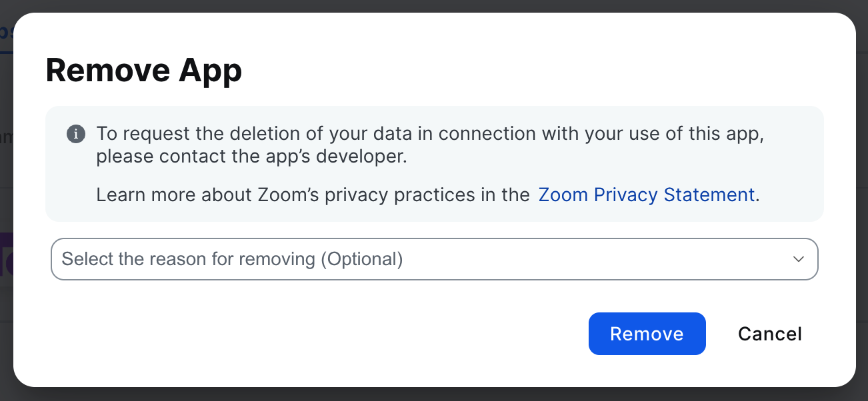The image size is (868, 401).
Task: Click the data deletion notice text
Action: (x=429, y=145)
